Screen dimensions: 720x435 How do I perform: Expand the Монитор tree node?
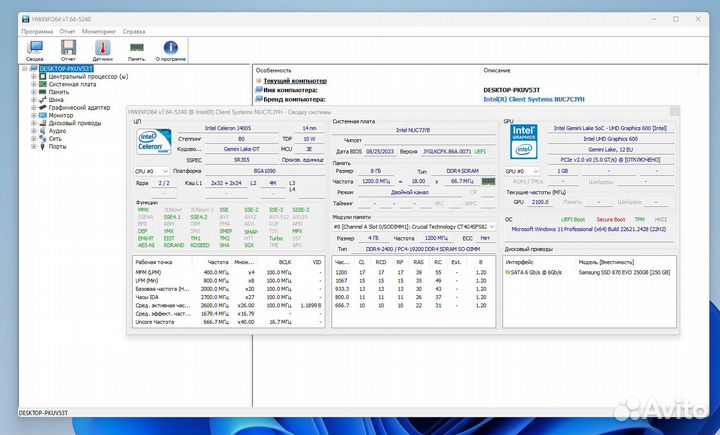point(34,115)
